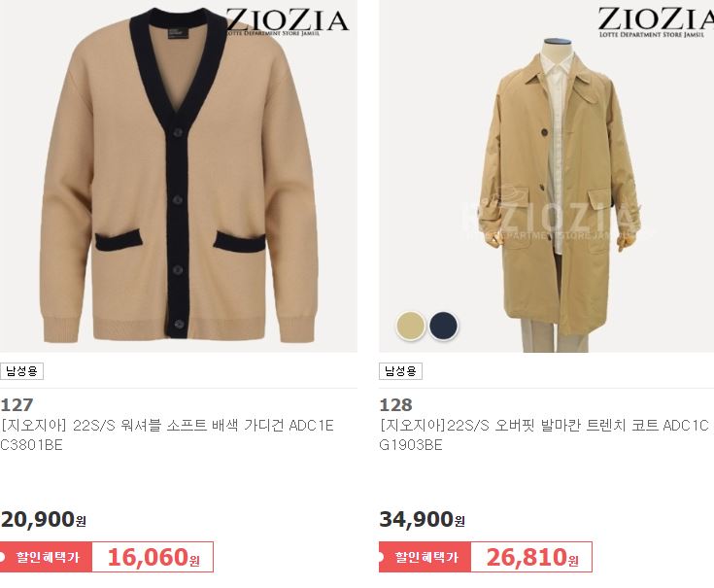This screenshot has width=714, height=588.
Task: Click the 할인혜택가 label for the cardigan
Action: [x=46, y=557]
